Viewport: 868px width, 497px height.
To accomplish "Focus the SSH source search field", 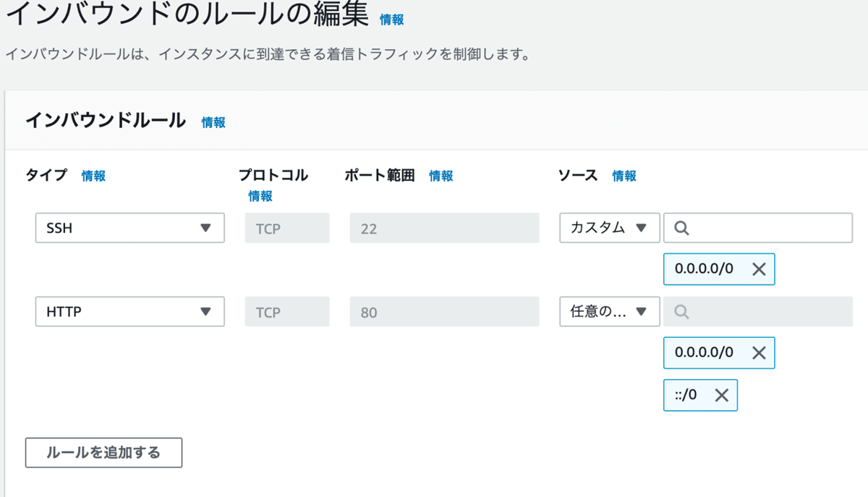I will [767, 228].
